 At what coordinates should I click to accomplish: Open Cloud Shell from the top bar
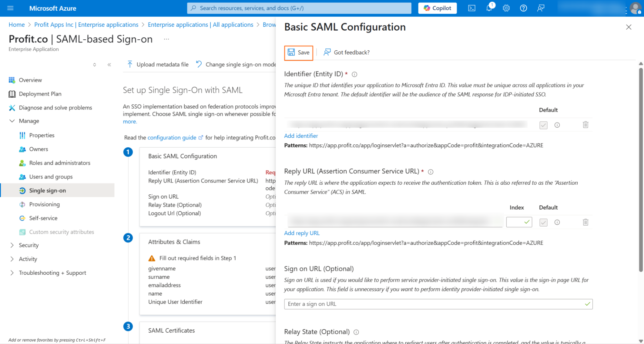coord(472,8)
